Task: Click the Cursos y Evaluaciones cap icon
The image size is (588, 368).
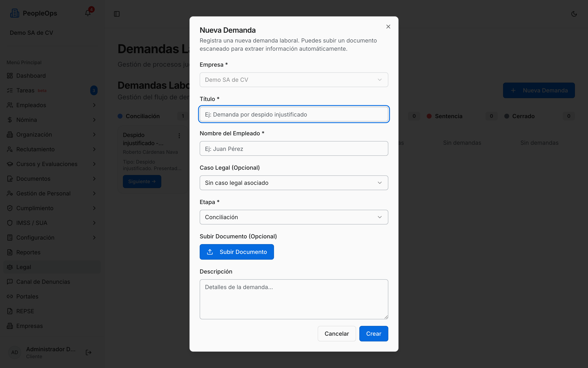Action: (10, 164)
